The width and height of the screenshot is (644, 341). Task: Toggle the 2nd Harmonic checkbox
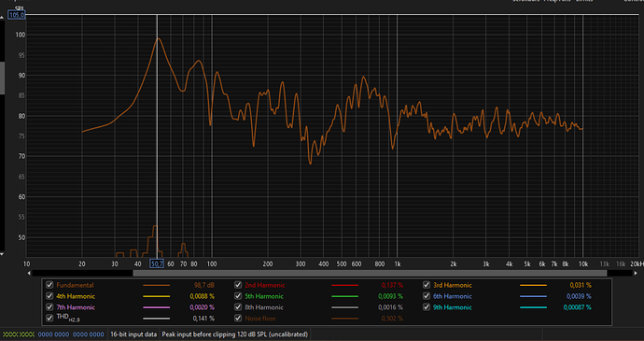point(238,285)
